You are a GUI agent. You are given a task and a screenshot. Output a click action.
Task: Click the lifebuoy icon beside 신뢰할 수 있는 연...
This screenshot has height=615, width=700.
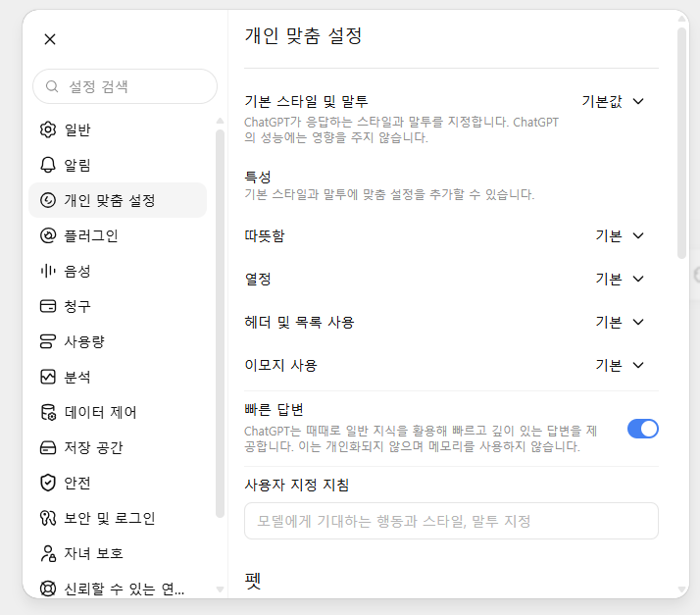tap(48, 589)
